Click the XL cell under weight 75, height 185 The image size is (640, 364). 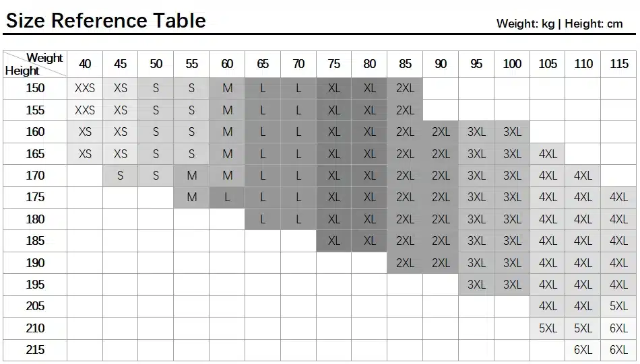pyautogui.click(x=334, y=241)
